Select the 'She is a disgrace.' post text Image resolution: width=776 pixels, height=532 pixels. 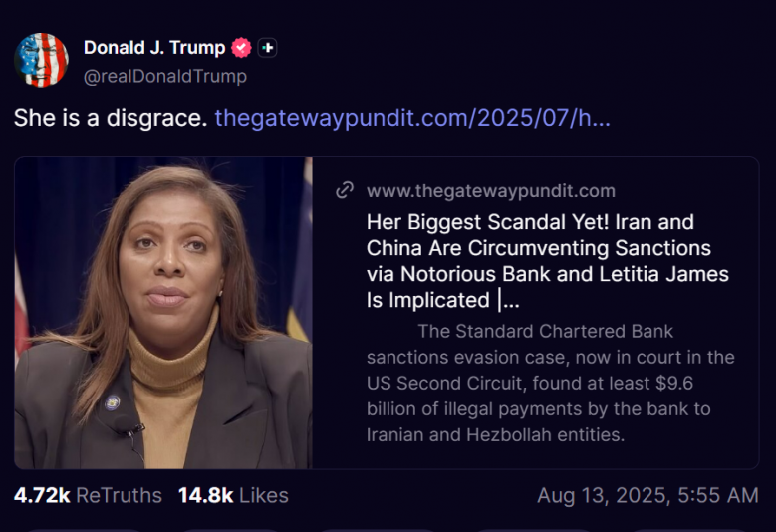click(111, 118)
